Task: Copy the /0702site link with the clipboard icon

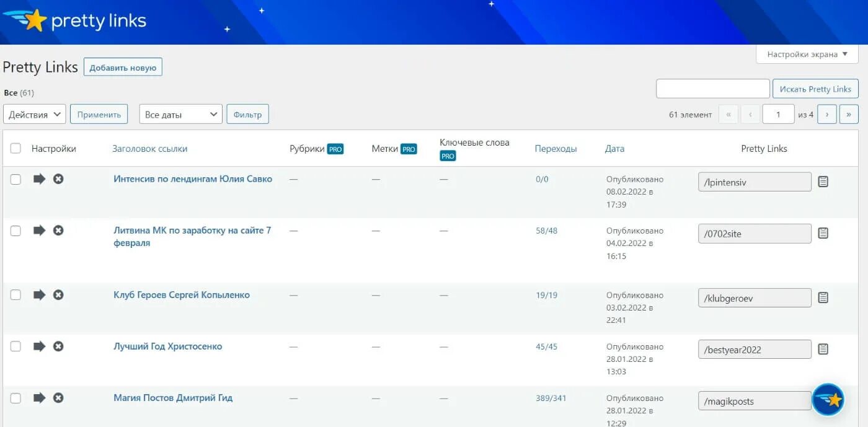Action: point(823,233)
